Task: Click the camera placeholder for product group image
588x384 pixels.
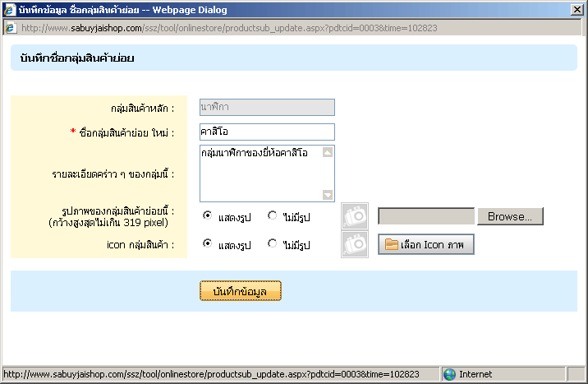Action: click(355, 215)
